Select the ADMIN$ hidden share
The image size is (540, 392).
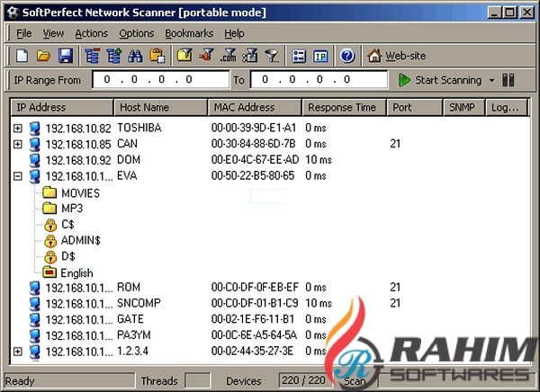click(x=81, y=240)
